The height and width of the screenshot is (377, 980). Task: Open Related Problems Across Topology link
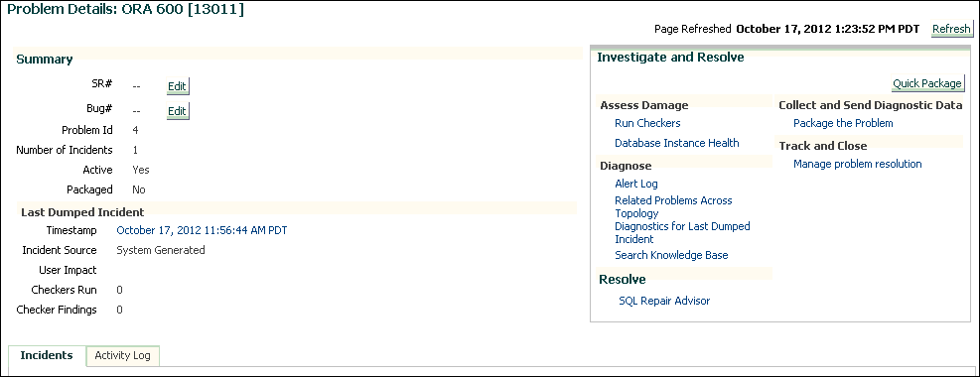(x=674, y=206)
